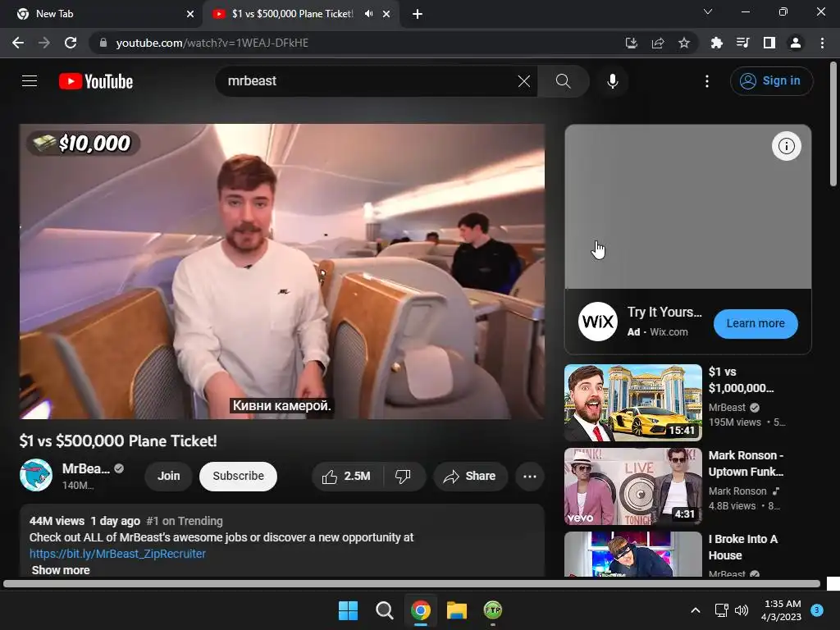The image size is (840, 630).
Task: Expand description with Show more
Action: coord(61,570)
